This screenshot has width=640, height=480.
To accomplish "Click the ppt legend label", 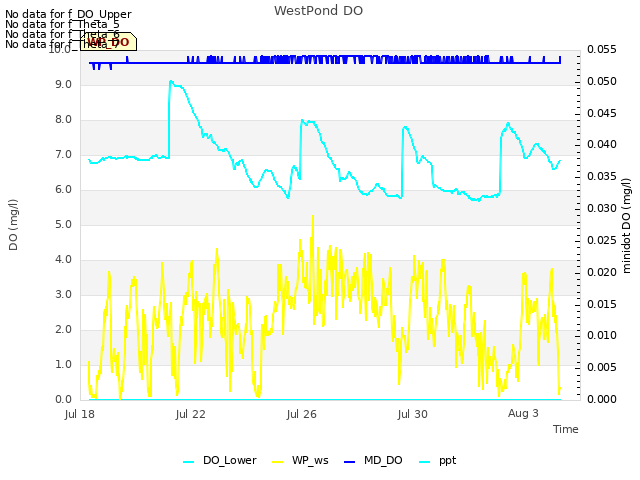I will tap(447, 461).
